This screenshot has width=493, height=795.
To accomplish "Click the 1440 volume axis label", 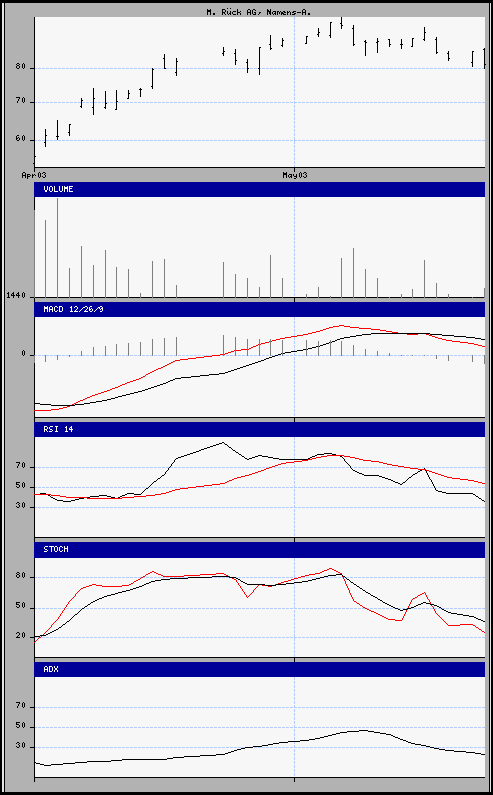I will coord(16,296).
